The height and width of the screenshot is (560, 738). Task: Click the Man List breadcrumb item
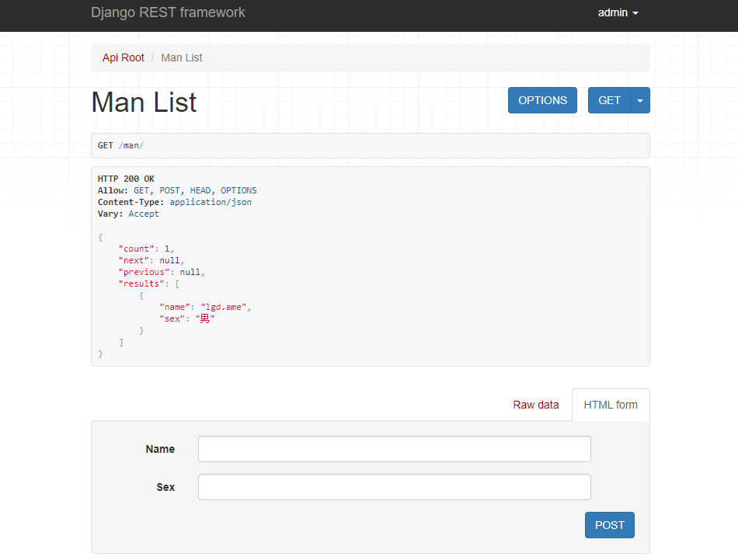(181, 57)
